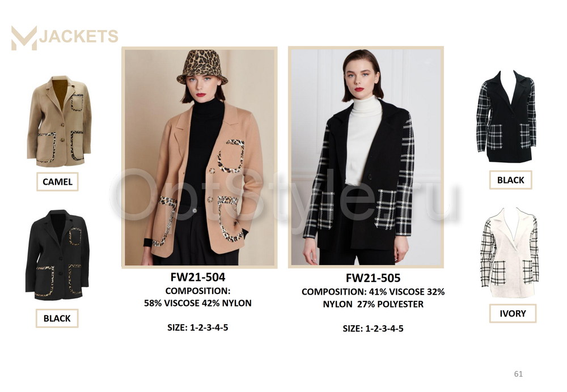This screenshot has width=567, height=392.
Task: Click the BLACK label under plaid jacket
Action: 511,180
